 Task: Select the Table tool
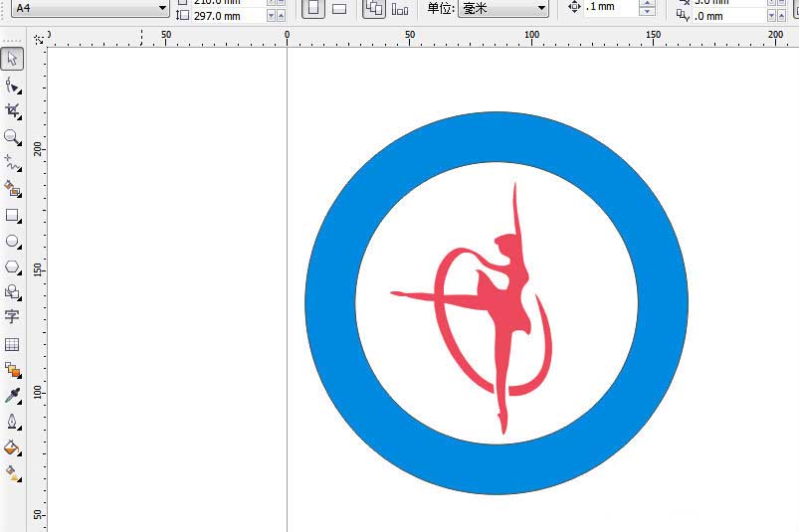(12, 344)
